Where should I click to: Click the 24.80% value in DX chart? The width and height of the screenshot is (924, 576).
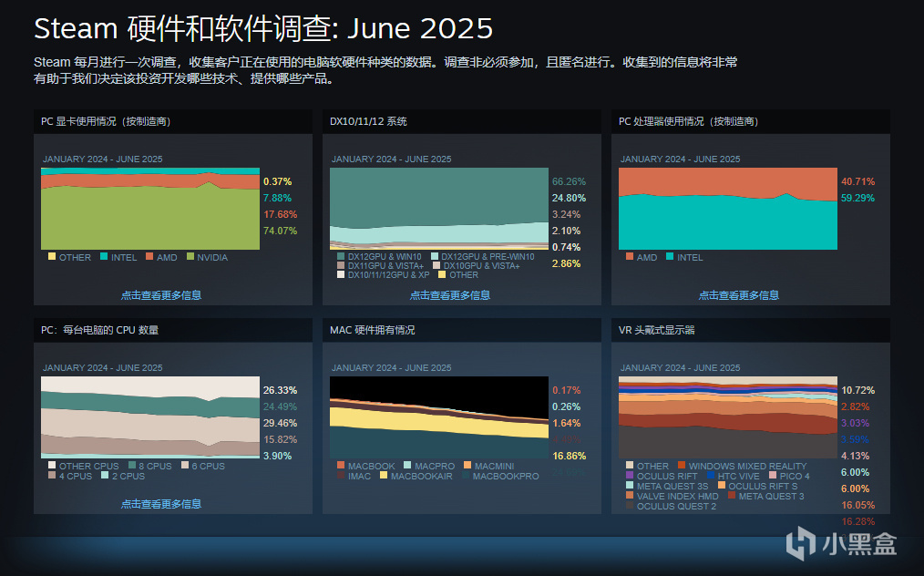569,198
